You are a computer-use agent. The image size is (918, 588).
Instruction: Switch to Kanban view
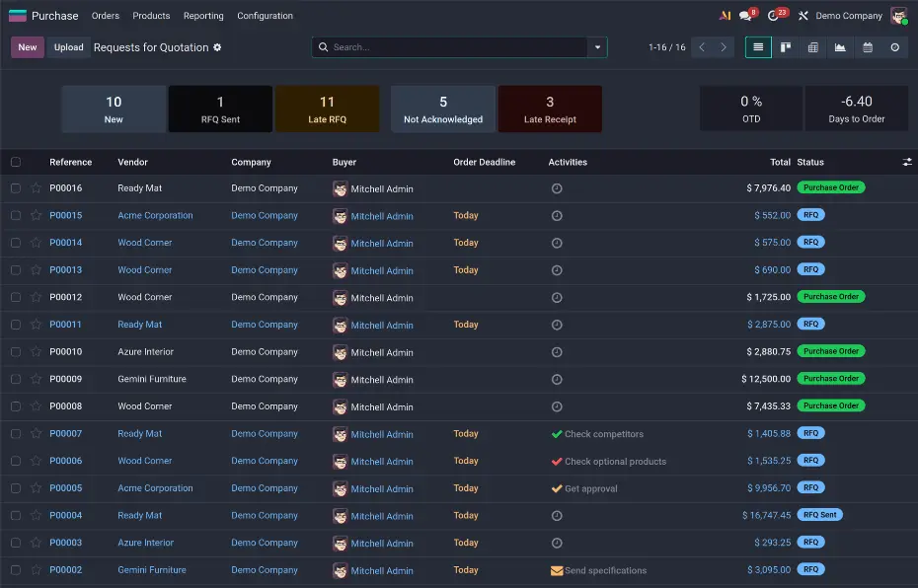coord(786,47)
